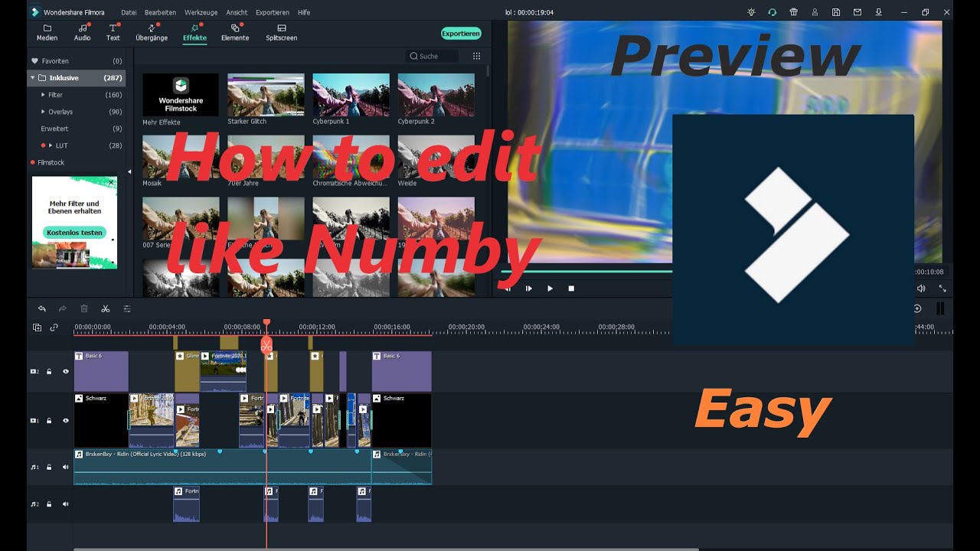Click the lightbulb tips icon
This screenshot has height=551, width=980.
tap(751, 12)
